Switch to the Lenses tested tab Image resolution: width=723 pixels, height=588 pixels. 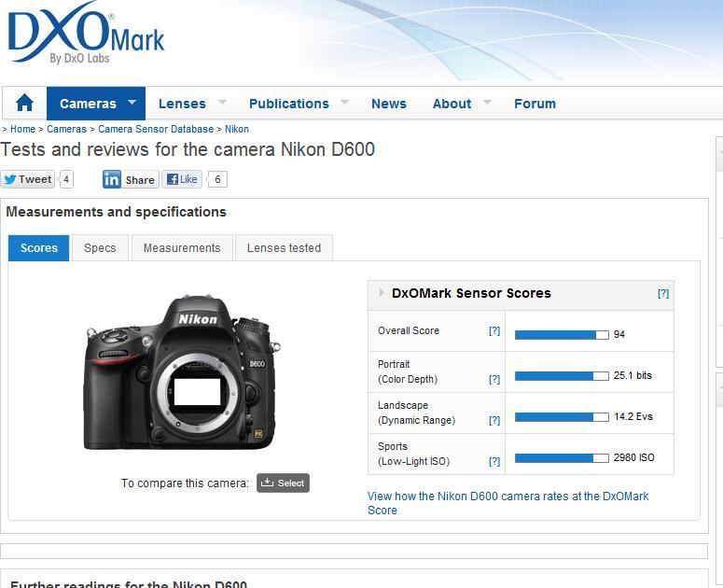point(284,248)
